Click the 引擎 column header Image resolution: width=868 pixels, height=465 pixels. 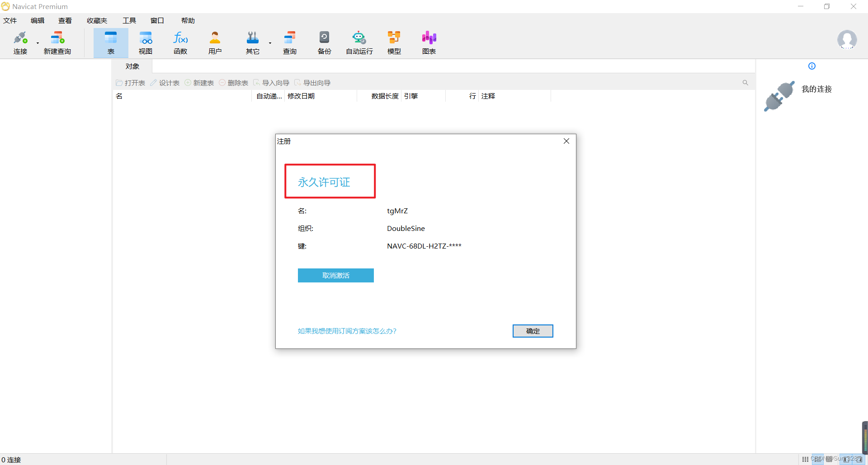coord(424,96)
